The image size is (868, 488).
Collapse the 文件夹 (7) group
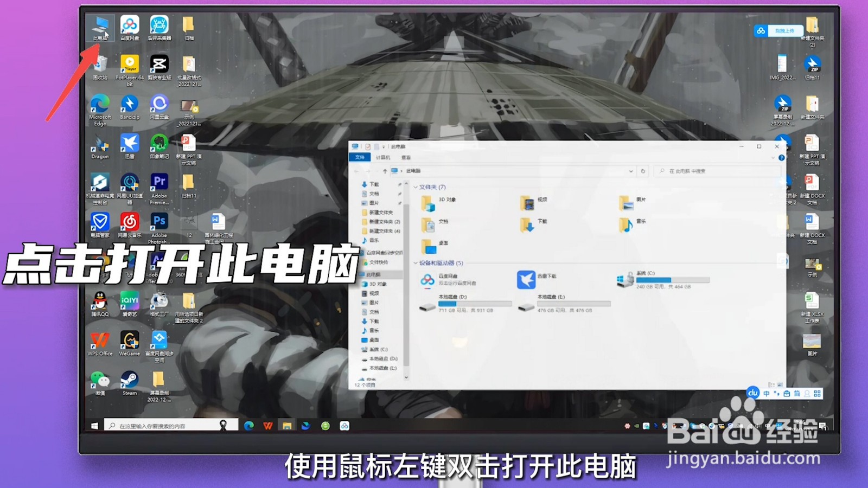(x=416, y=187)
